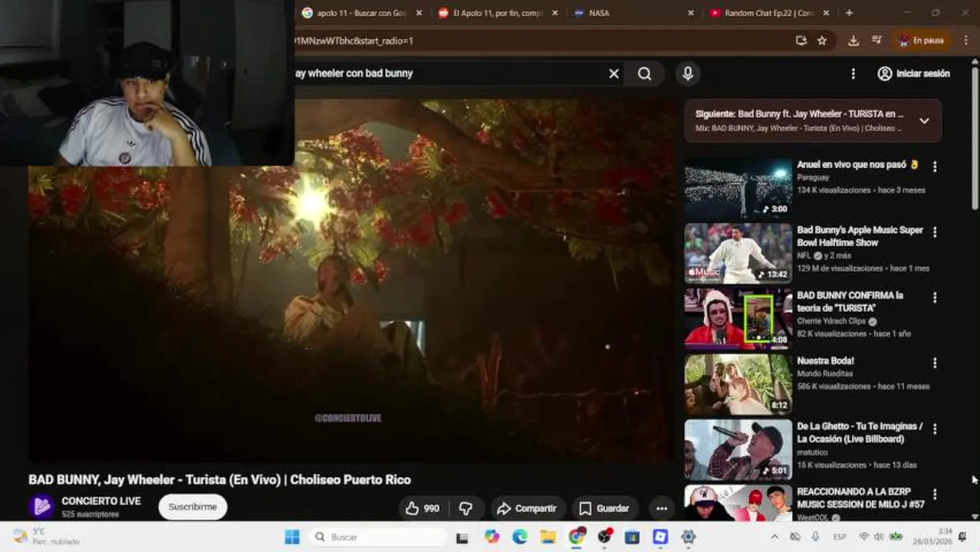
Task: Start voice search with the microphone icon
Action: [688, 74]
